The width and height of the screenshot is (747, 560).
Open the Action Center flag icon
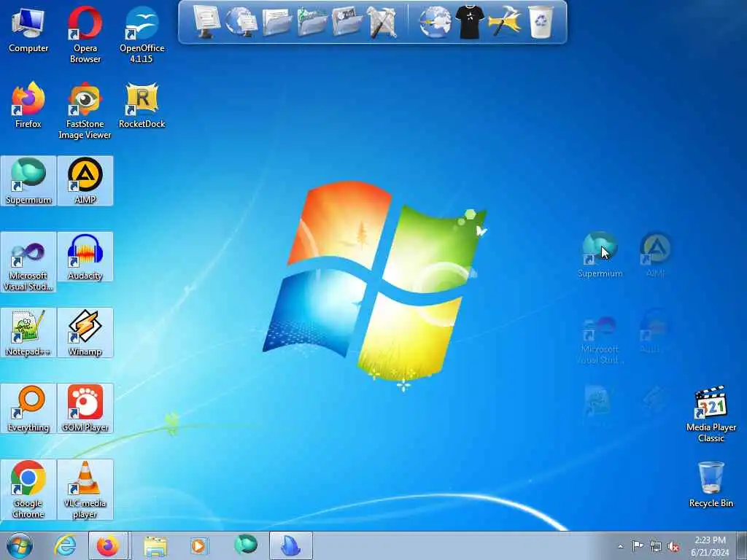[x=638, y=546]
